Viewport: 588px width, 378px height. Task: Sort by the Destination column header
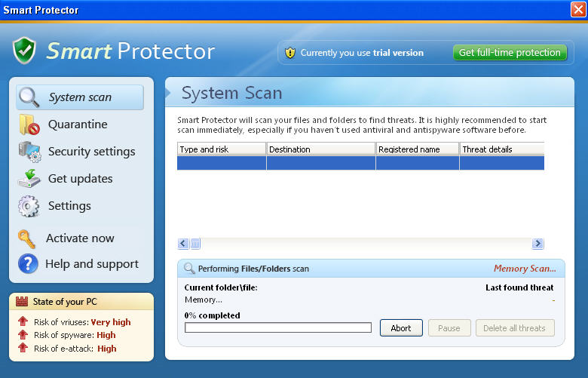pyautogui.click(x=320, y=149)
